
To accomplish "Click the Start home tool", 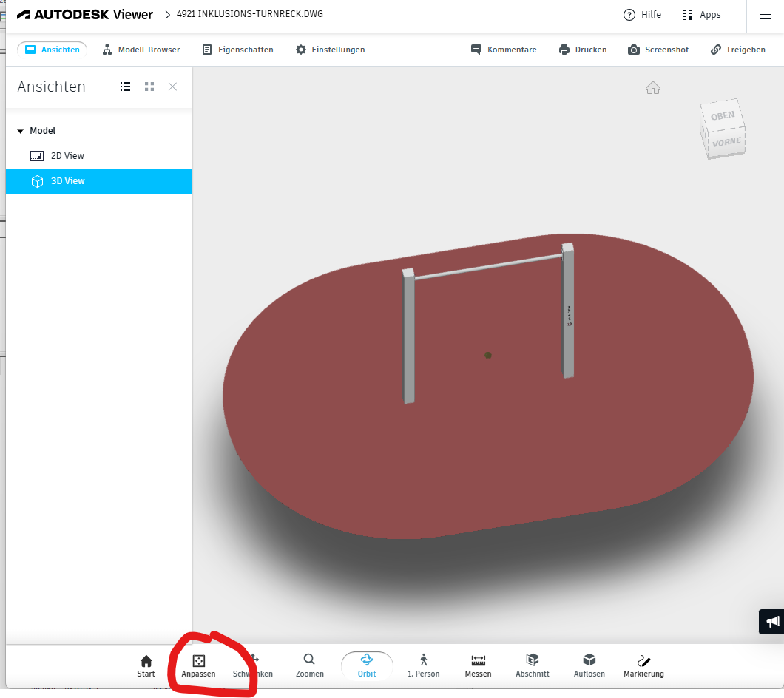I will 146,665.
